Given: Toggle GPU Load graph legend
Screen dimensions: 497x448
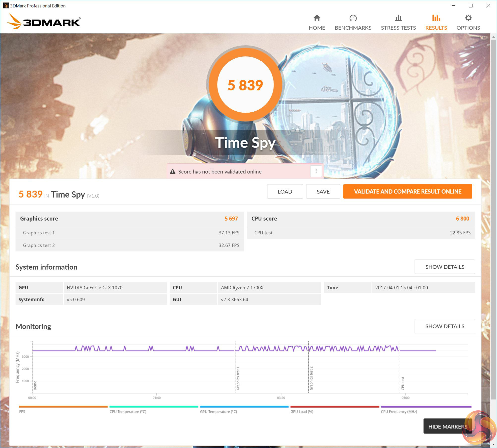Looking at the screenshot, I should (302, 412).
